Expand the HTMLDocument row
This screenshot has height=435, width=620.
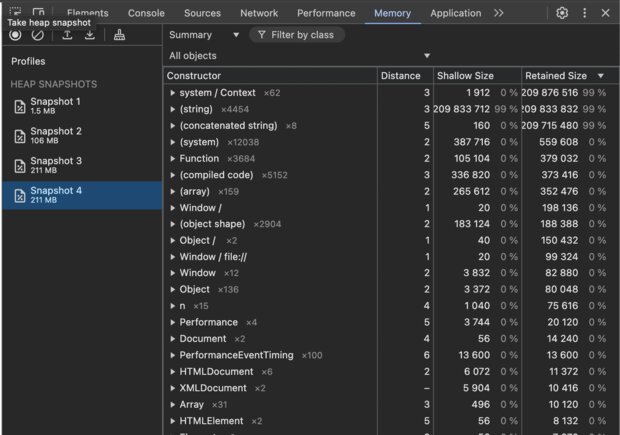(x=172, y=372)
